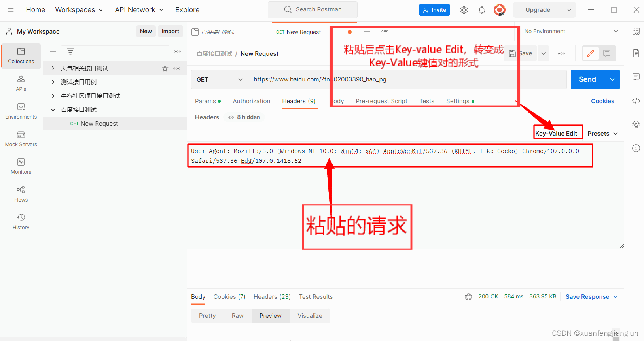This screenshot has height=341, width=644.
Task: Select the Pretty response view
Action: 207,316
